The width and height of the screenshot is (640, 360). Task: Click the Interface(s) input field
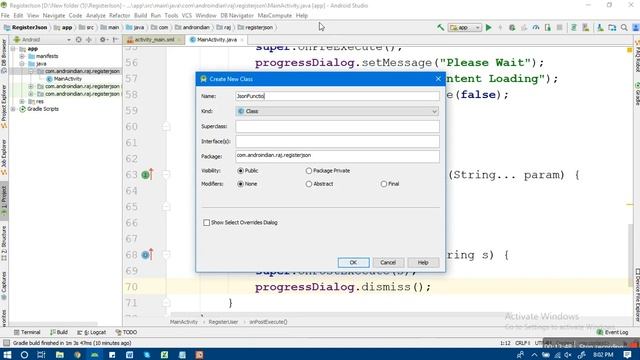pos(337,141)
